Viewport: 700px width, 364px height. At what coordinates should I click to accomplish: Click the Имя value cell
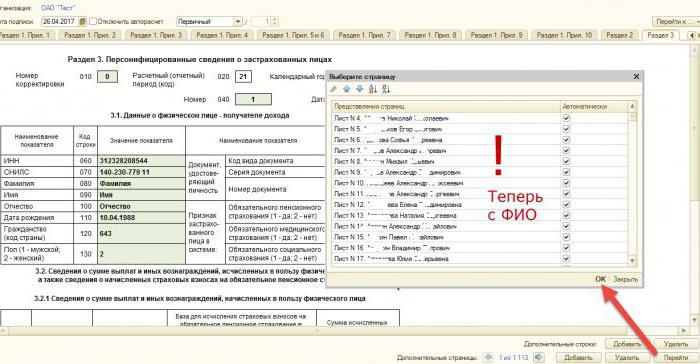pos(141,195)
